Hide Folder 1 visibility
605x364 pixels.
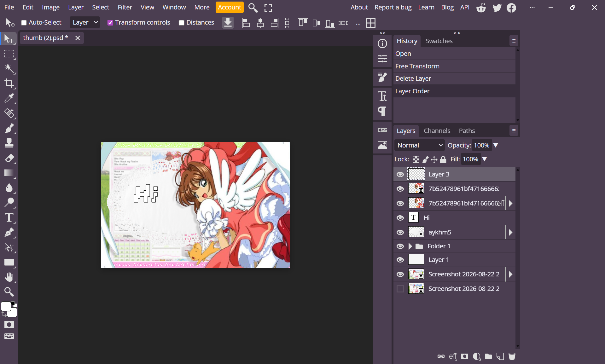click(400, 246)
